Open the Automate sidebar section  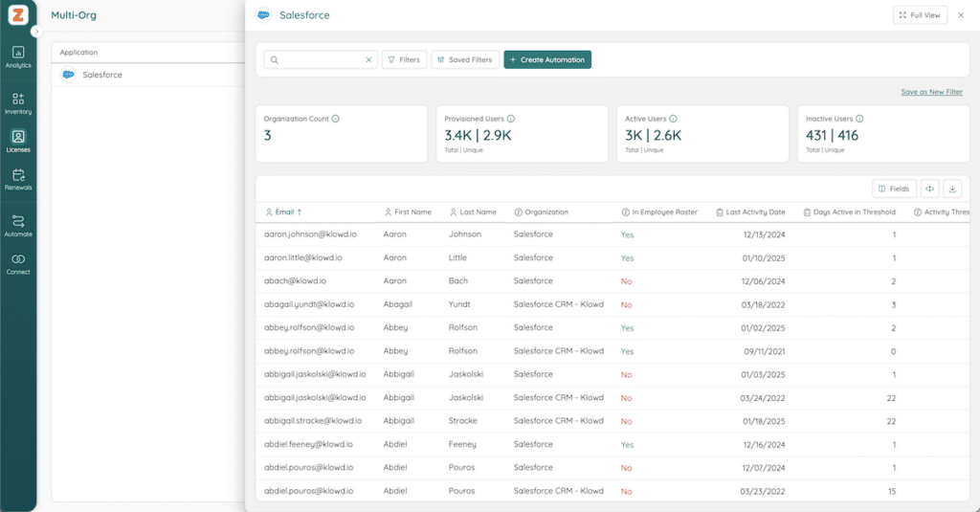(18, 226)
